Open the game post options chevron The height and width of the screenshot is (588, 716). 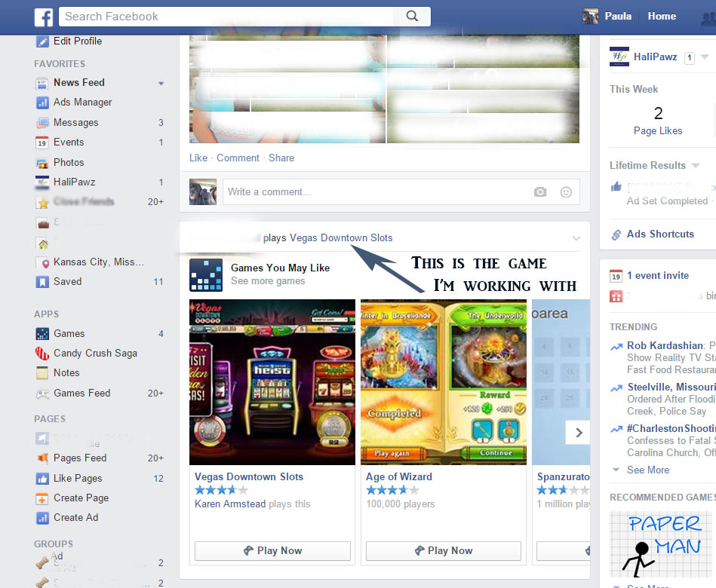(x=576, y=238)
